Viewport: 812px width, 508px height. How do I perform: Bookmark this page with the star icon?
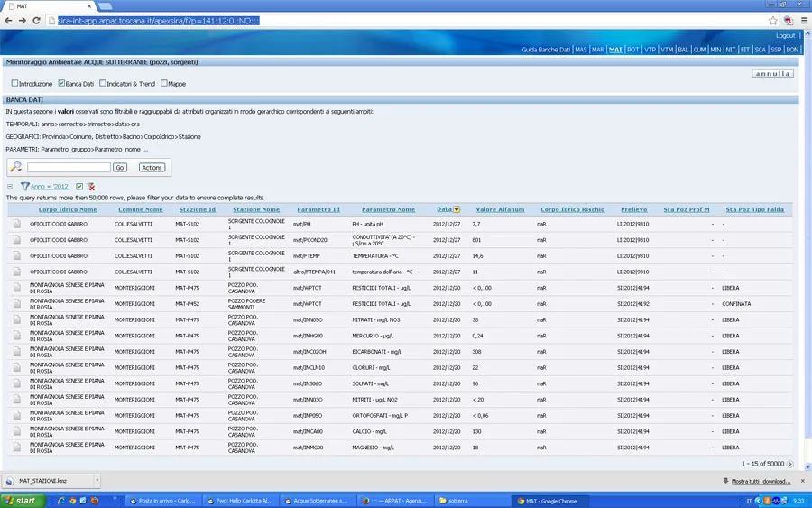tap(773, 21)
